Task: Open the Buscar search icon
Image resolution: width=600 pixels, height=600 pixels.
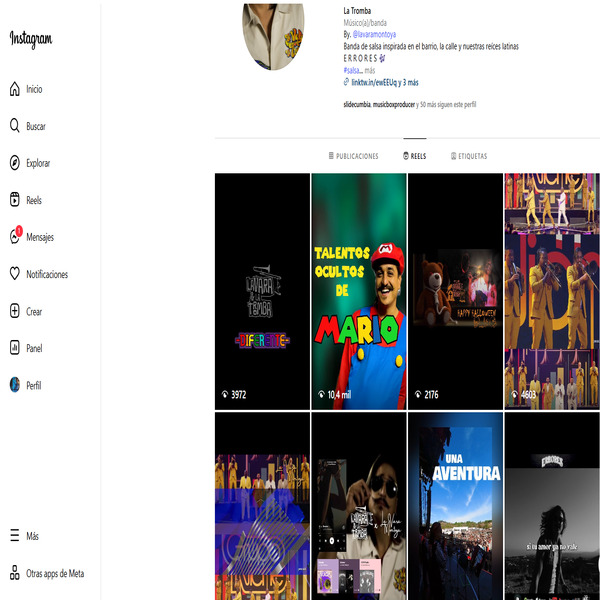Action: pyautogui.click(x=15, y=126)
